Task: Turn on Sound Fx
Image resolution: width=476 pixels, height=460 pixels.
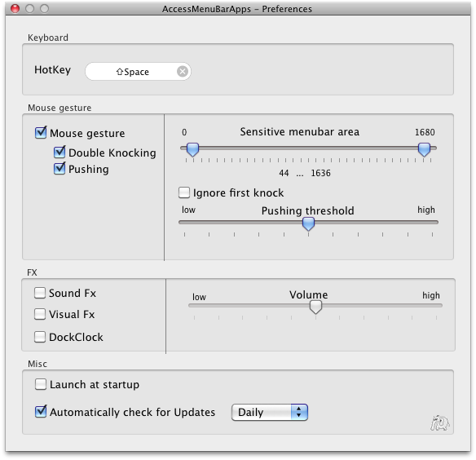Action: tap(40, 293)
